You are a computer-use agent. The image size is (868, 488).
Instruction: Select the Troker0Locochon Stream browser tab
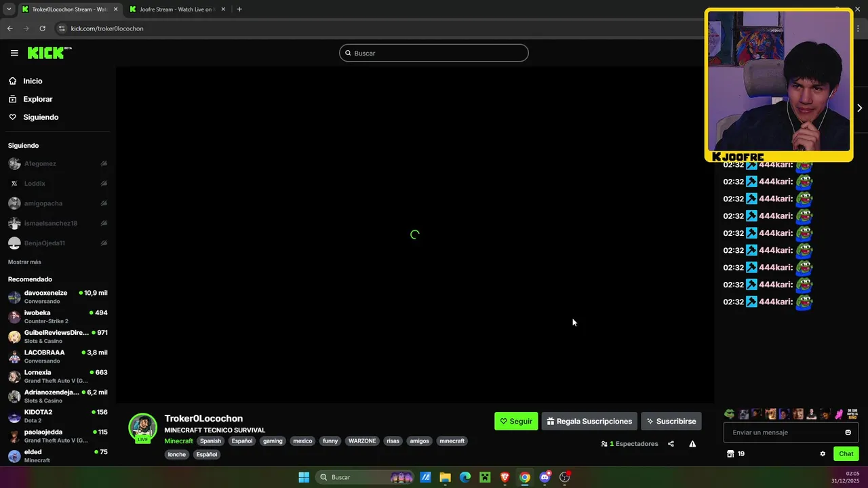pos(70,9)
